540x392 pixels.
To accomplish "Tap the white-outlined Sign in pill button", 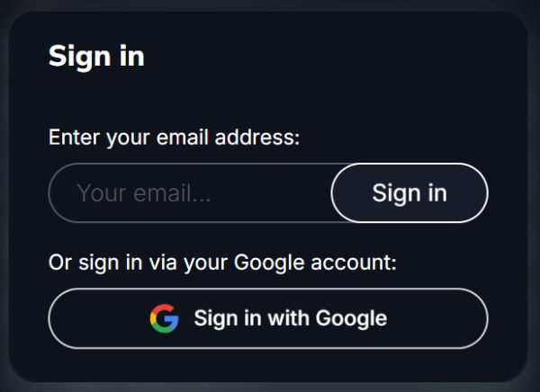I will point(409,193).
